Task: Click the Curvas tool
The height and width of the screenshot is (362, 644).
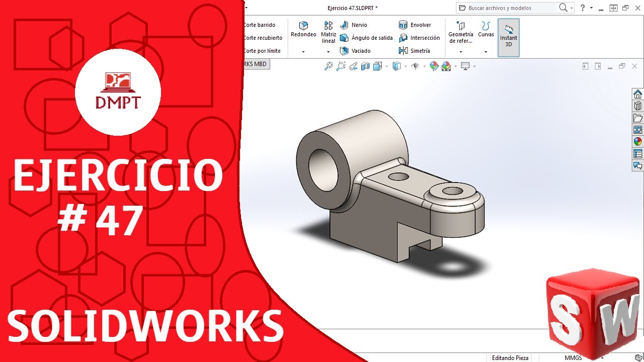Action: 486,29
